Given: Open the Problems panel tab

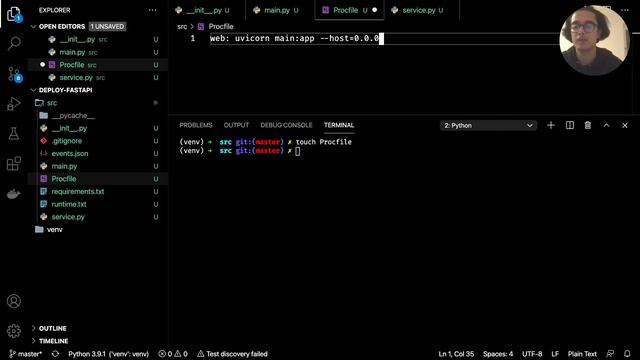Looking at the screenshot, I should click(x=196, y=125).
